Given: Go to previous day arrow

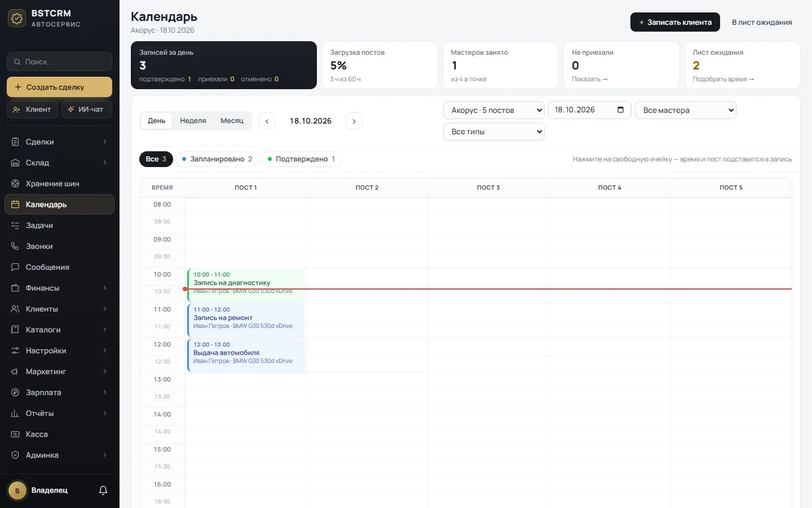Looking at the screenshot, I should click(267, 121).
